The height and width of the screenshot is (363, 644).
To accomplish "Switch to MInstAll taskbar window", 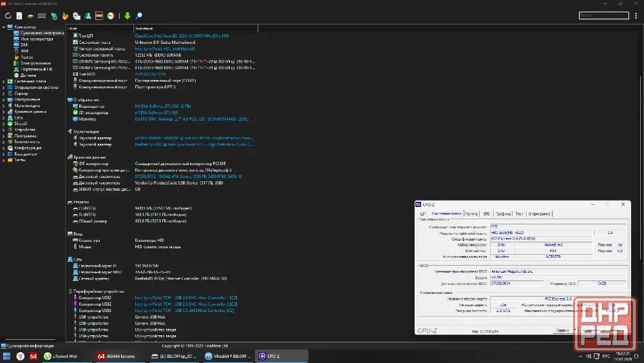I will point(227,356).
